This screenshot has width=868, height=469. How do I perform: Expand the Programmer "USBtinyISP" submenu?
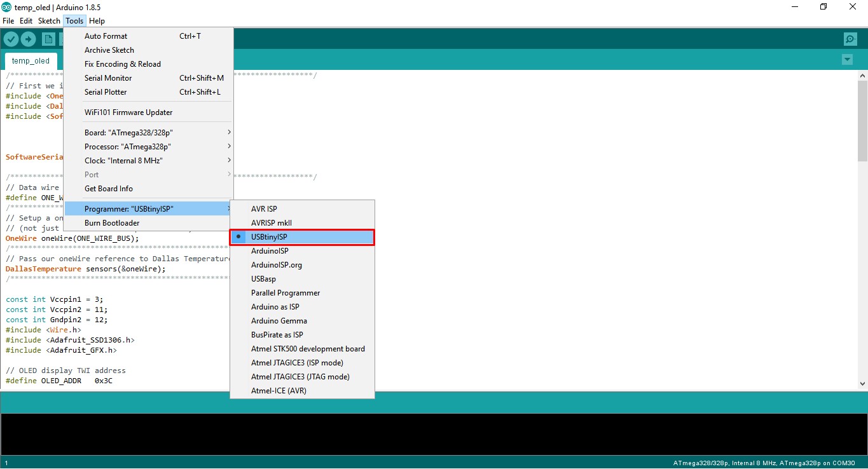[x=148, y=209]
